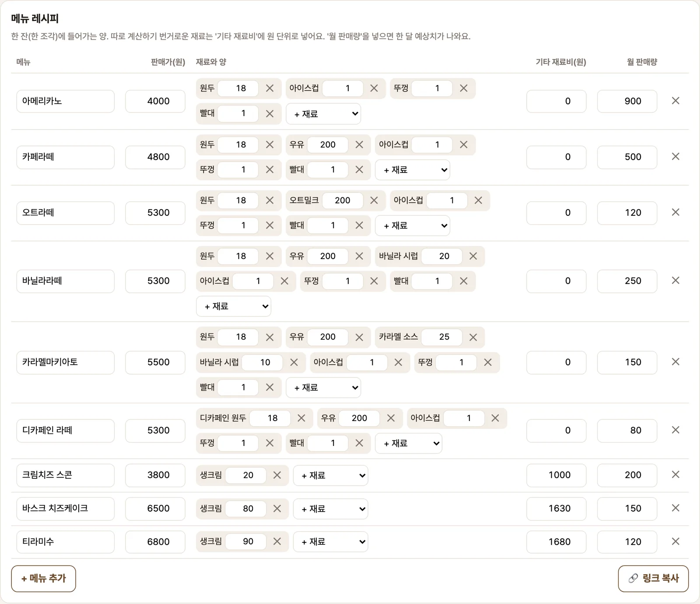Delete the 디카페인 라떼 menu row
The width and height of the screenshot is (700, 604).
pos(675,430)
